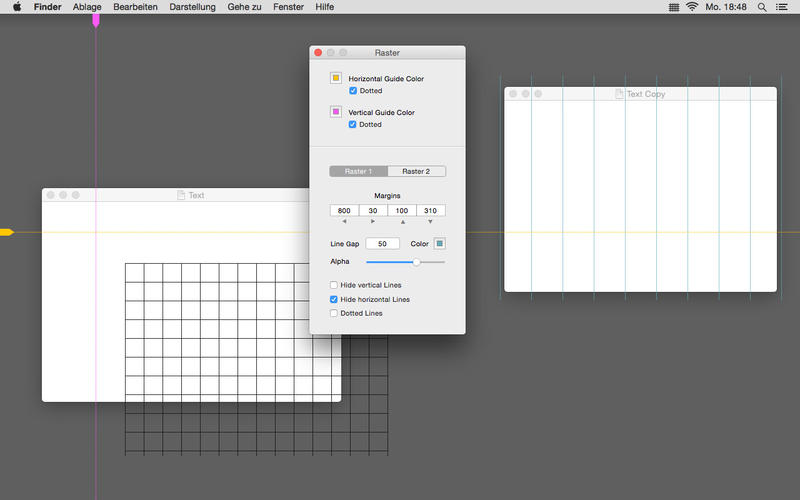Click the Text Copy window title

646,94
